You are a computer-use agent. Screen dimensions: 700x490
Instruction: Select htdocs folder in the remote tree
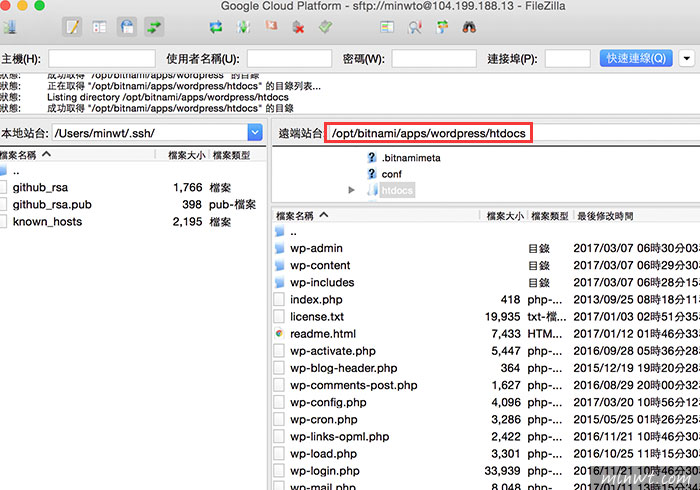(x=397, y=191)
